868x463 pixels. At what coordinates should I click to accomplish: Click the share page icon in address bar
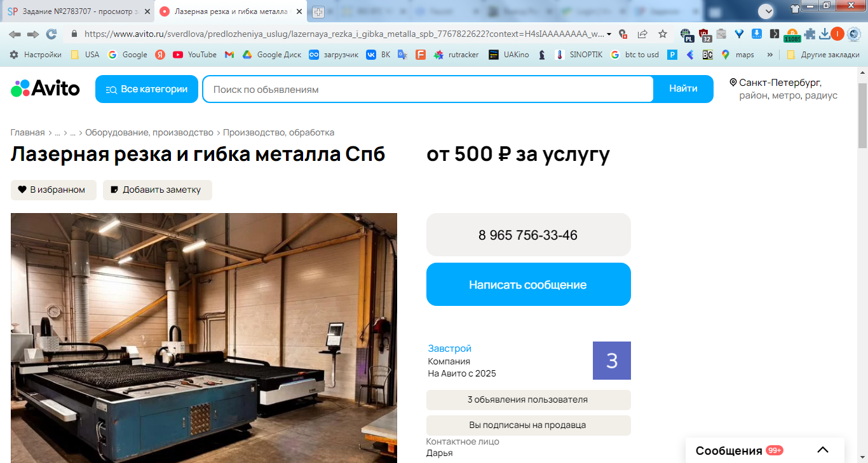(642, 34)
